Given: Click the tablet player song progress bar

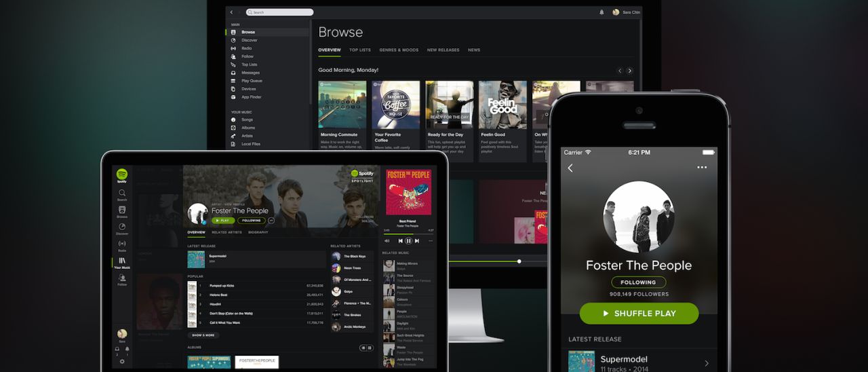Looking at the screenshot, I should click(408, 234).
